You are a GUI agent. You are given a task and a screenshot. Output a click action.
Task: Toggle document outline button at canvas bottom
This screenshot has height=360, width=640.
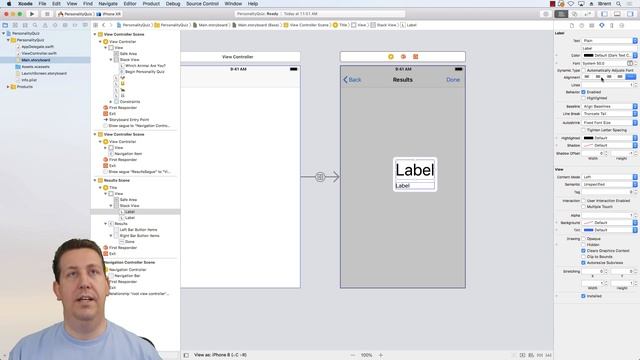(186, 355)
